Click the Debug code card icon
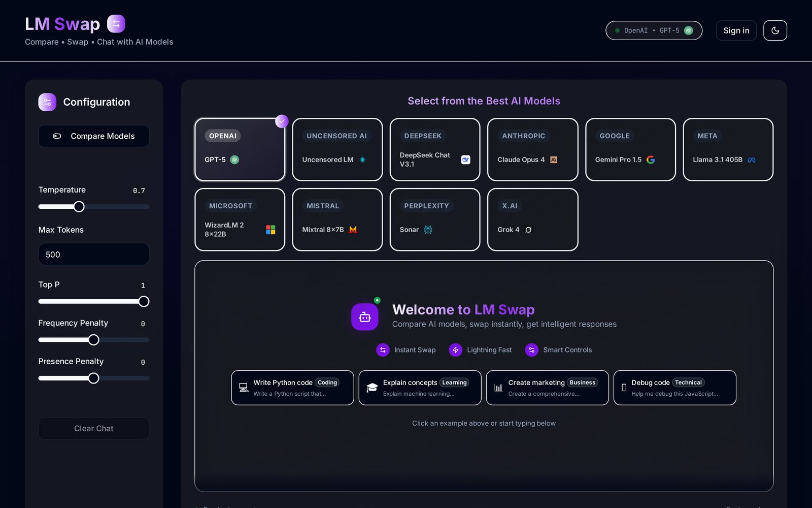The width and height of the screenshot is (812, 508). coord(624,388)
